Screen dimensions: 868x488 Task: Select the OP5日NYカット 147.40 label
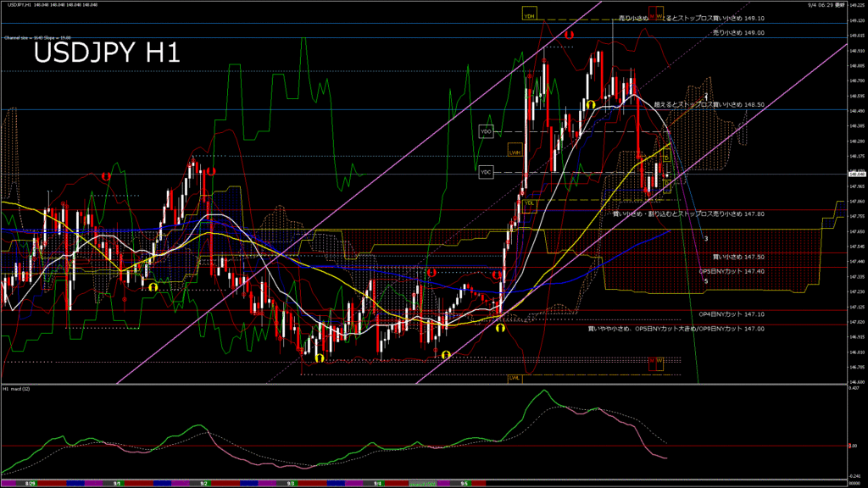click(732, 271)
